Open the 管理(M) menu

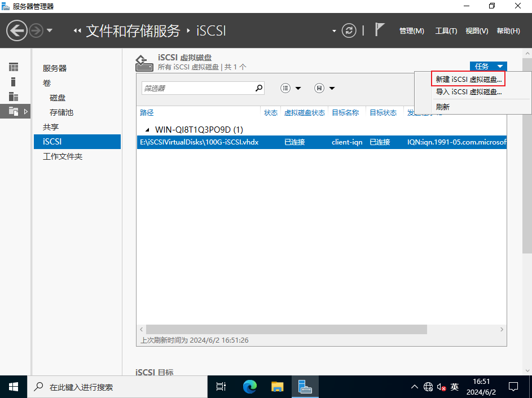(411, 31)
